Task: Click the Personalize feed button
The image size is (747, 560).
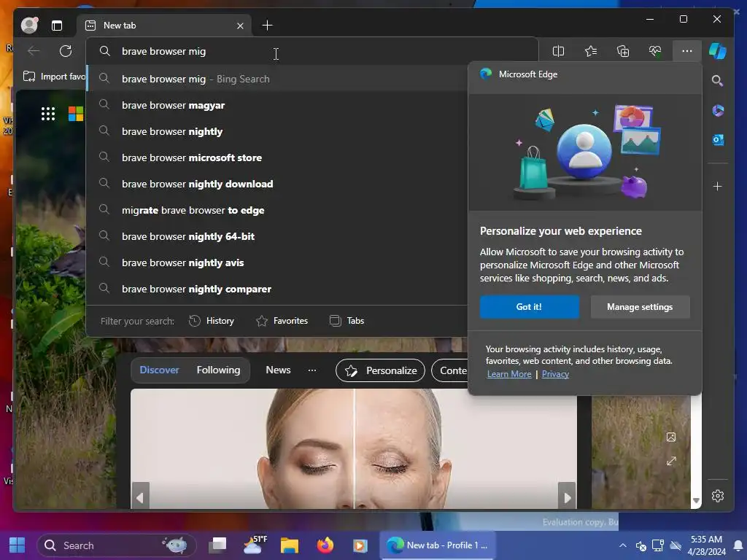Action: tap(380, 370)
